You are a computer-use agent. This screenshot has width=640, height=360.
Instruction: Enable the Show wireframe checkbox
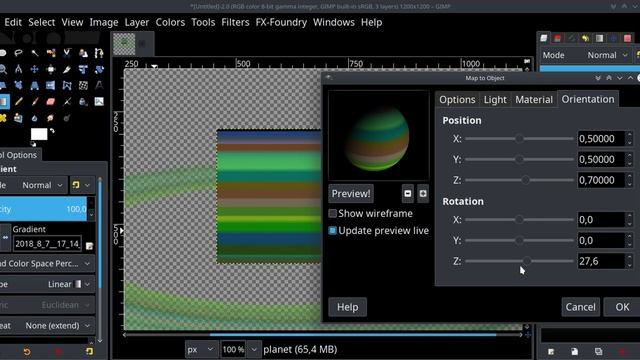[333, 213]
